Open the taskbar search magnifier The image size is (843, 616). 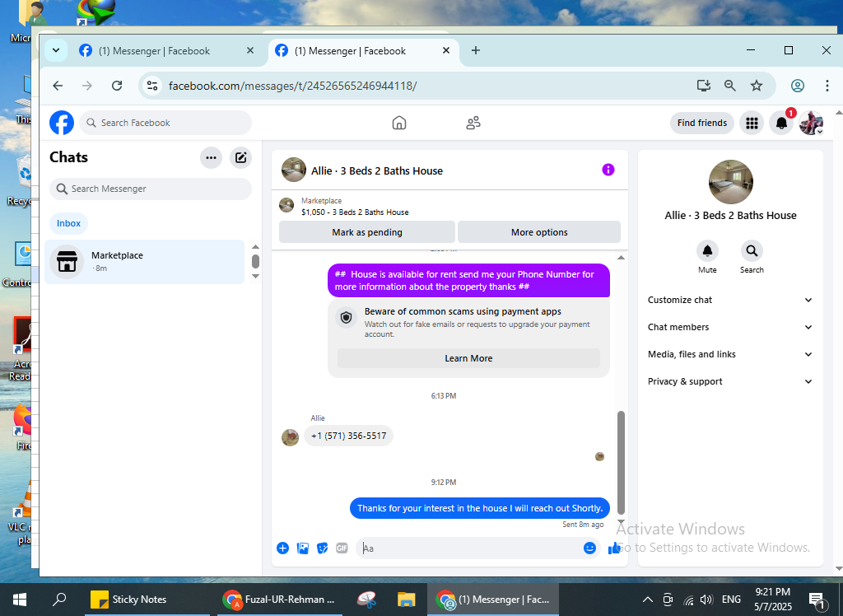[x=58, y=600]
